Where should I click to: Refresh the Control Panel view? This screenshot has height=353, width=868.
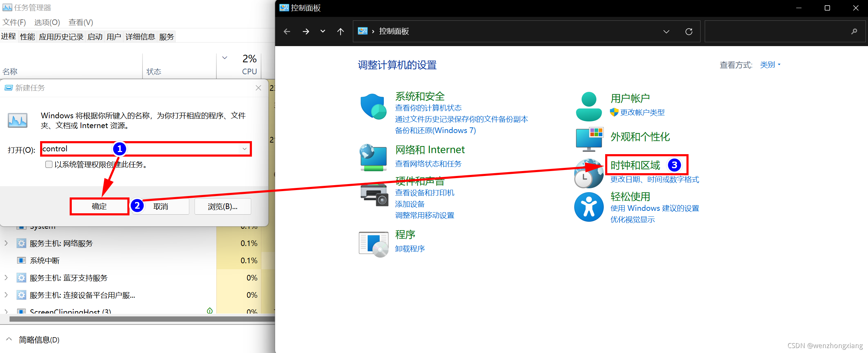click(689, 32)
